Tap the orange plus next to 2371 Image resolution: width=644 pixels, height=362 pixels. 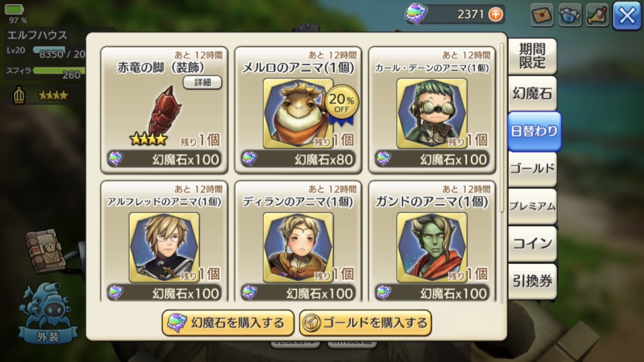click(x=496, y=14)
